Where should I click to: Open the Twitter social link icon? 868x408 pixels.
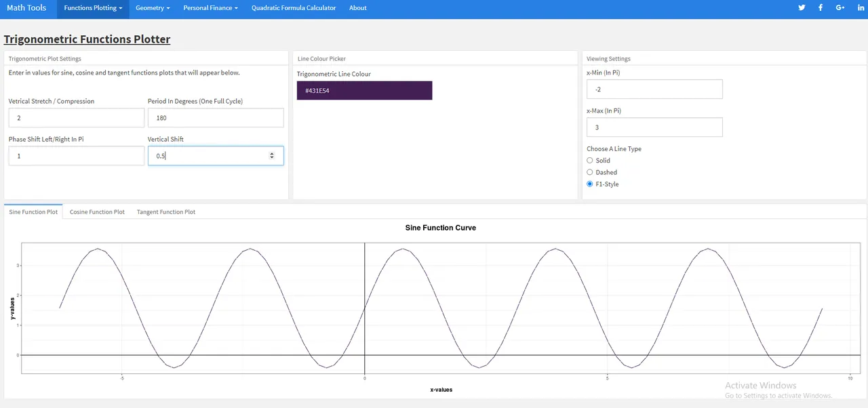click(x=802, y=8)
